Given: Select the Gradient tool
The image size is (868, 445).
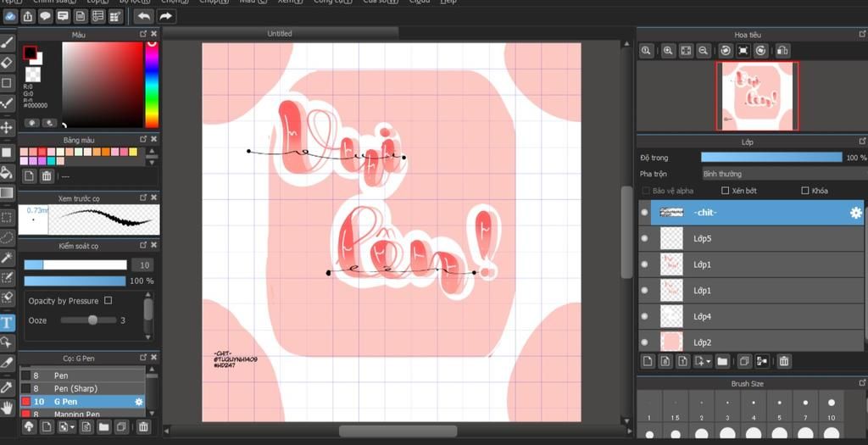Looking at the screenshot, I should tap(7, 192).
